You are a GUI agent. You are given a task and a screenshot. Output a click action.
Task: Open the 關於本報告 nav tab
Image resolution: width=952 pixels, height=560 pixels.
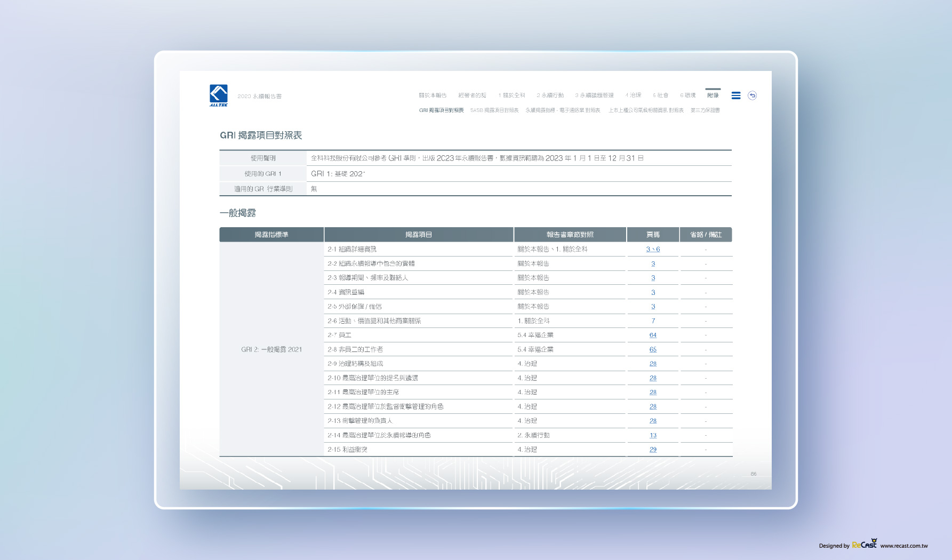point(433,95)
